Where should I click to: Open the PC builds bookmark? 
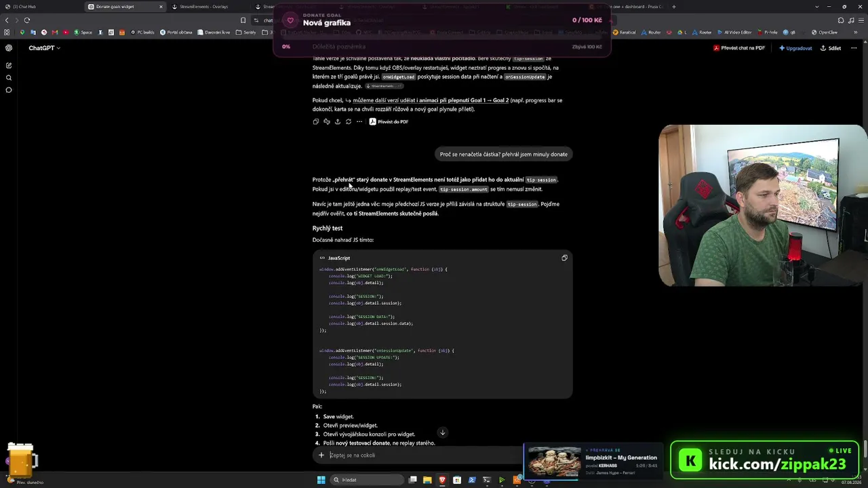[142, 33]
